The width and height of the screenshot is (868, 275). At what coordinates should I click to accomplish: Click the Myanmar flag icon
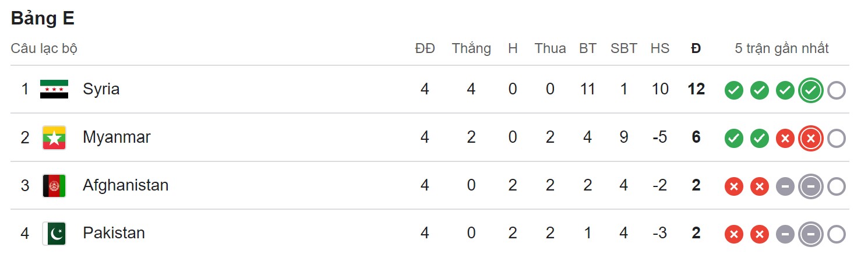tap(54, 137)
